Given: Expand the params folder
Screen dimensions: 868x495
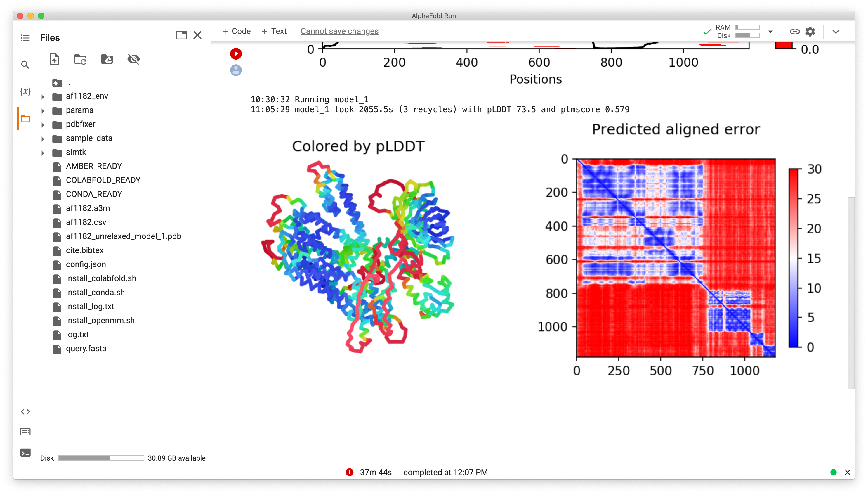Looking at the screenshot, I should (x=43, y=110).
